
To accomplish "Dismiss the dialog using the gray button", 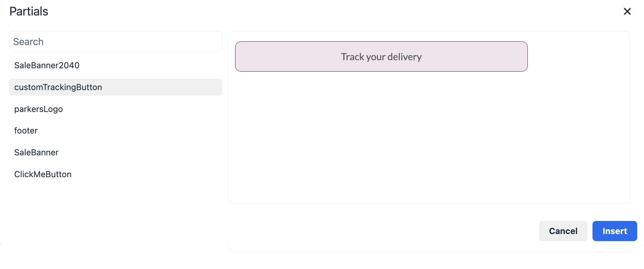I will click(563, 231).
